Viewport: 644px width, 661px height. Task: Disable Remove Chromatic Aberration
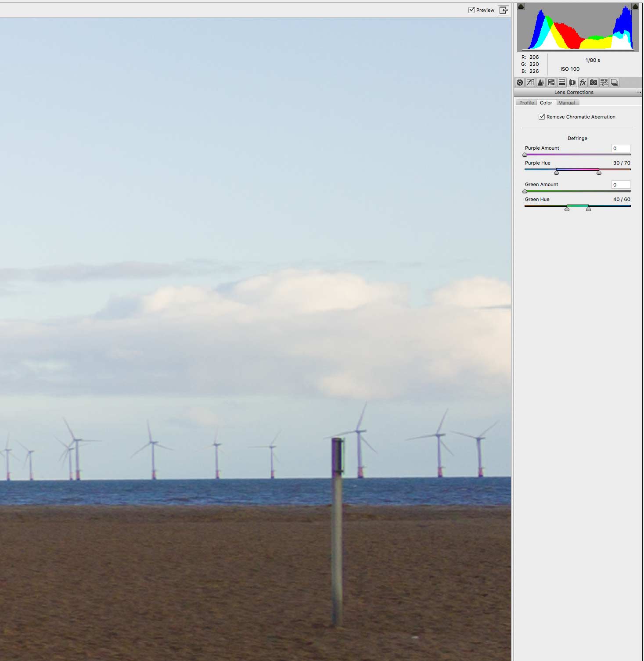click(542, 117)
